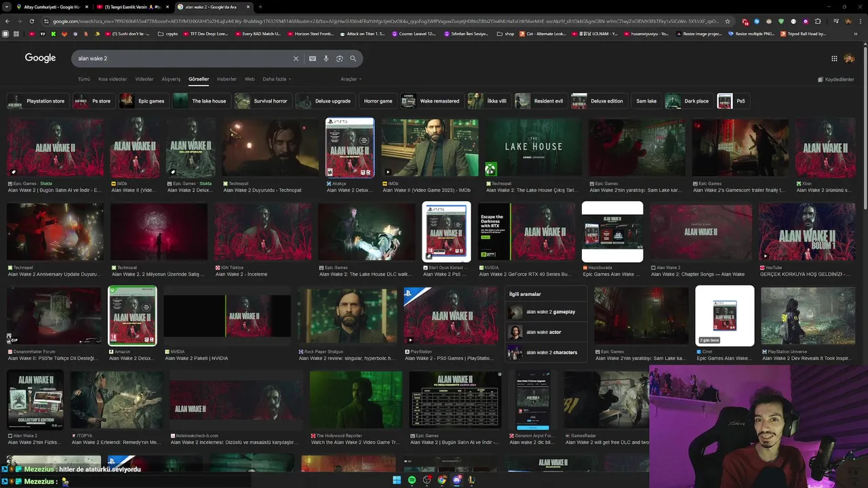
Task: Filter by Resident evil chip
Action: pos(540,101)
